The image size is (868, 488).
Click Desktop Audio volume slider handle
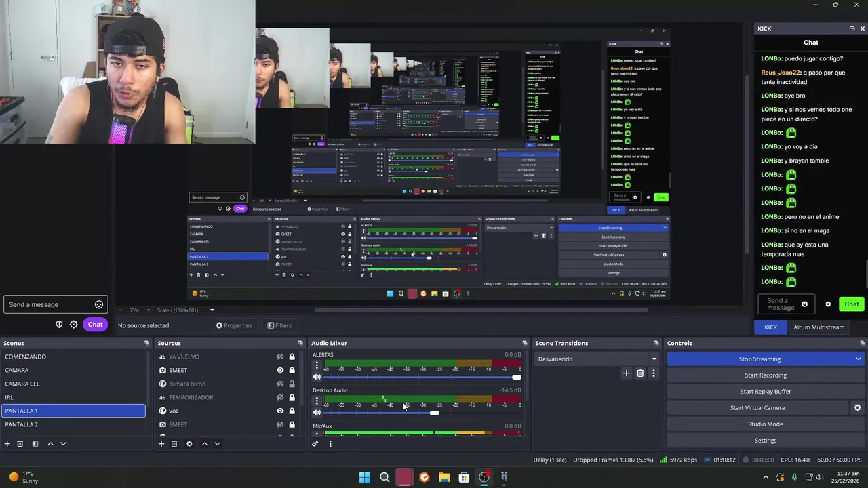pyautogui.click(x=434, y=413)
